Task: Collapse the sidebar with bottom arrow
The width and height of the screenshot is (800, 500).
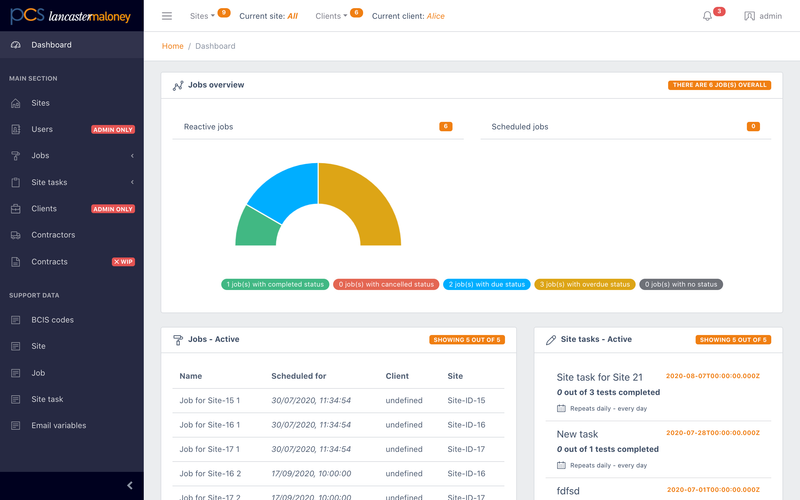Action: click(x=130, y=486)
